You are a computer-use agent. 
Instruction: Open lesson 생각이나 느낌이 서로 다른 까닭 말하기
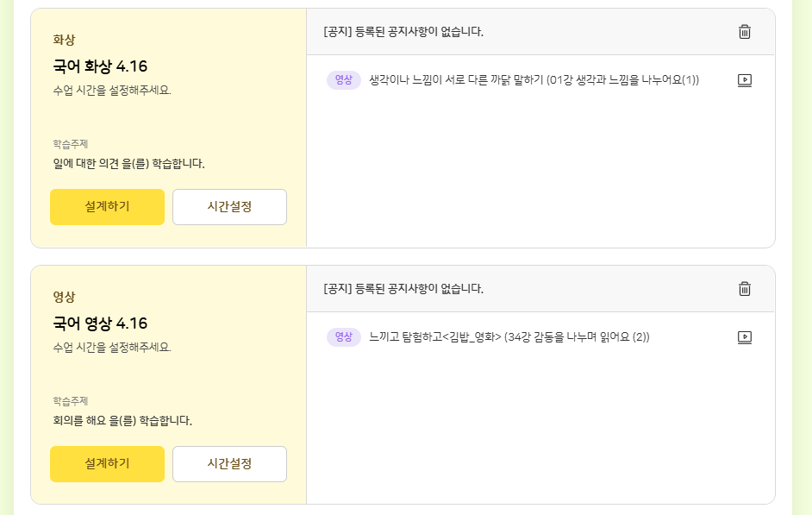(534, 80)
